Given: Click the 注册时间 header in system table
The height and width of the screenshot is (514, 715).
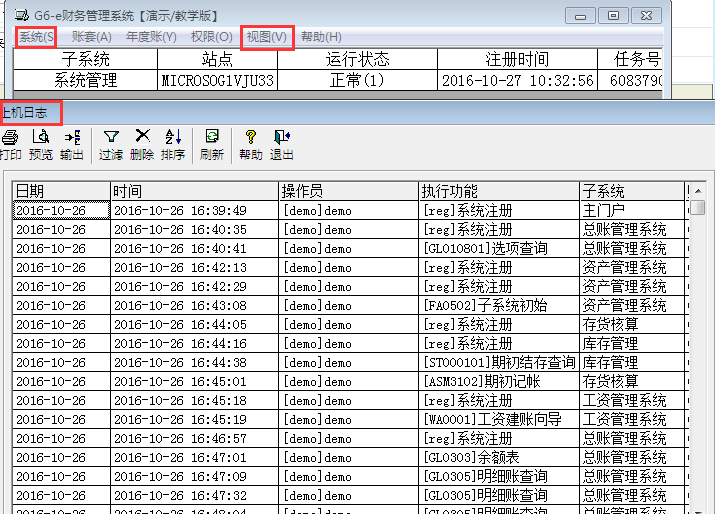Looking at the screenshot, I should coord(518,59).
